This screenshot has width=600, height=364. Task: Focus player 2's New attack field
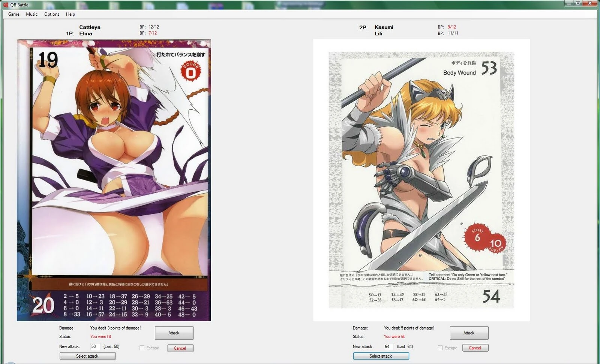[x=388, y=347]
